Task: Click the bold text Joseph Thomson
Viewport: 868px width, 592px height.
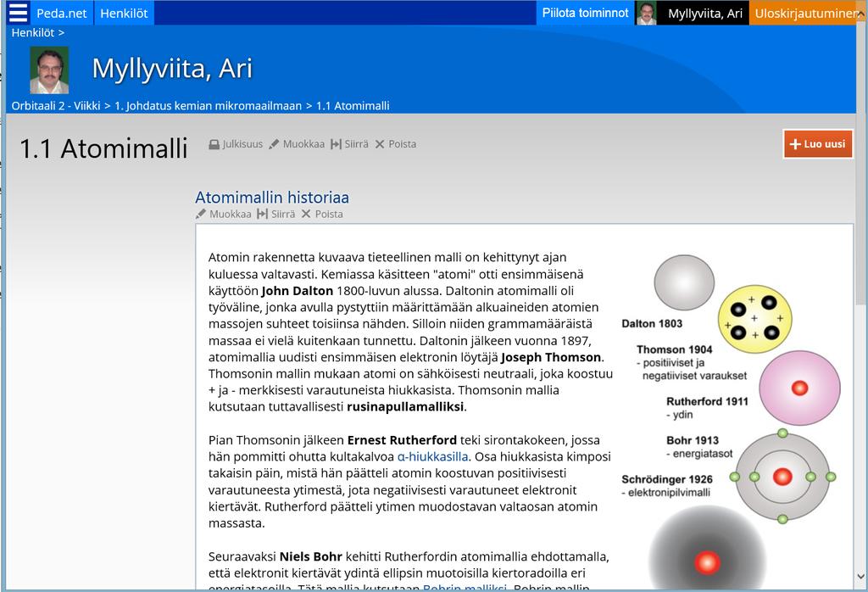Action: [x=551, y=357]
